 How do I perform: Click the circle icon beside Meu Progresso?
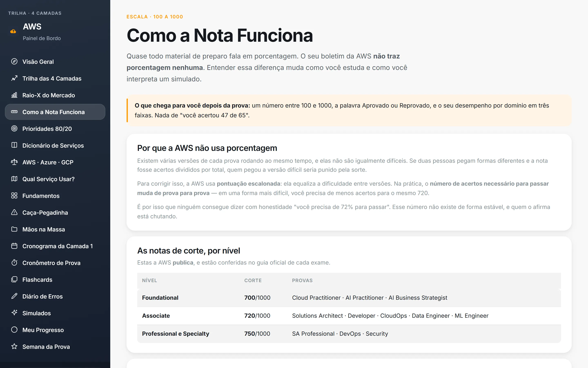coord(14,330)
